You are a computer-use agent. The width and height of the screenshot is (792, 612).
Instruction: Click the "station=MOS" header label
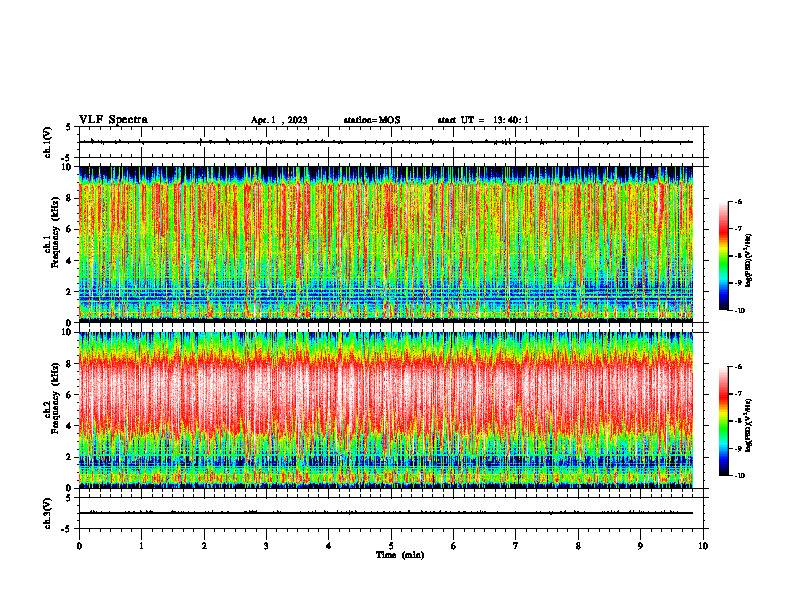tap(372, 120)
